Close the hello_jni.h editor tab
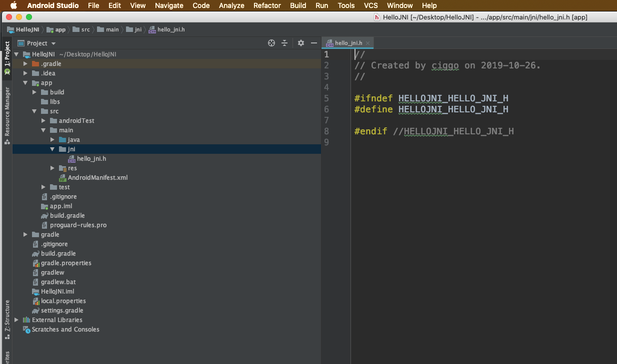Image resolution: width=617 pixels, height=364 pixels. pyautogui.click(x=367, y=43)
